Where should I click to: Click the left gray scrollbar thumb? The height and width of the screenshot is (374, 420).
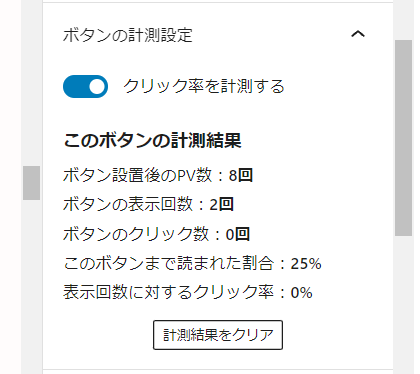(x=32, y=183)
